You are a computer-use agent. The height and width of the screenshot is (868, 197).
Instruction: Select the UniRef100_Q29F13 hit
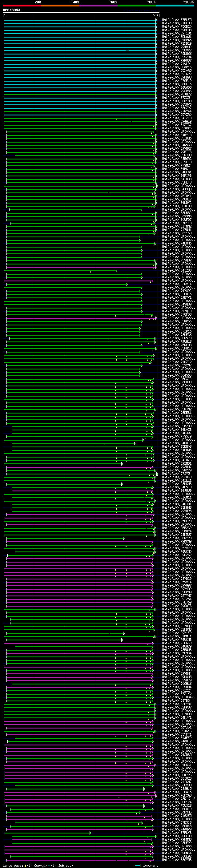tap(177, 162)
